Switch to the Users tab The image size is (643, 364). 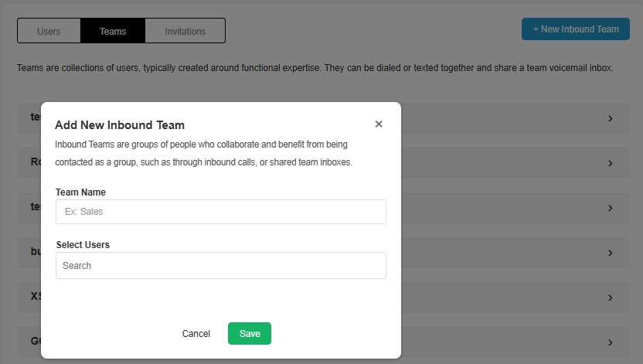49,32
